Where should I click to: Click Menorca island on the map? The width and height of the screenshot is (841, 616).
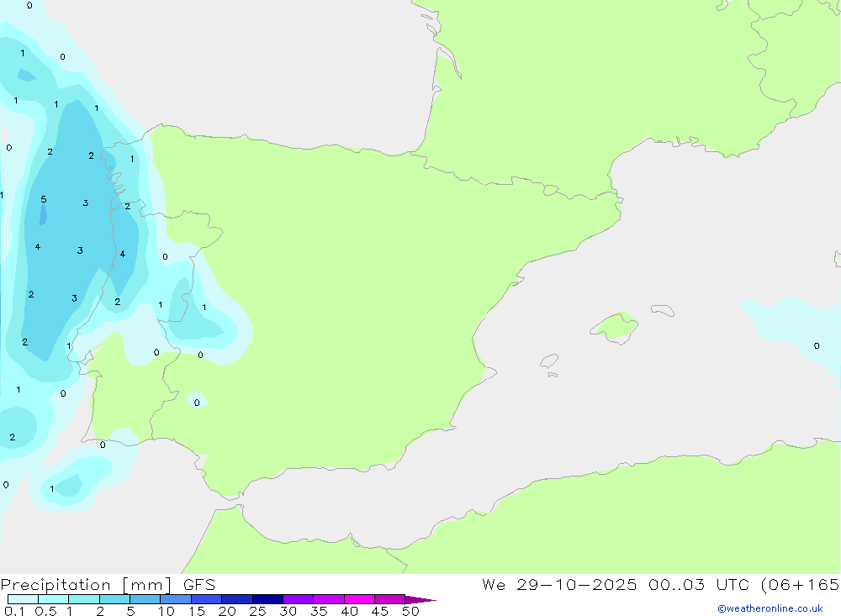(663, 310)
